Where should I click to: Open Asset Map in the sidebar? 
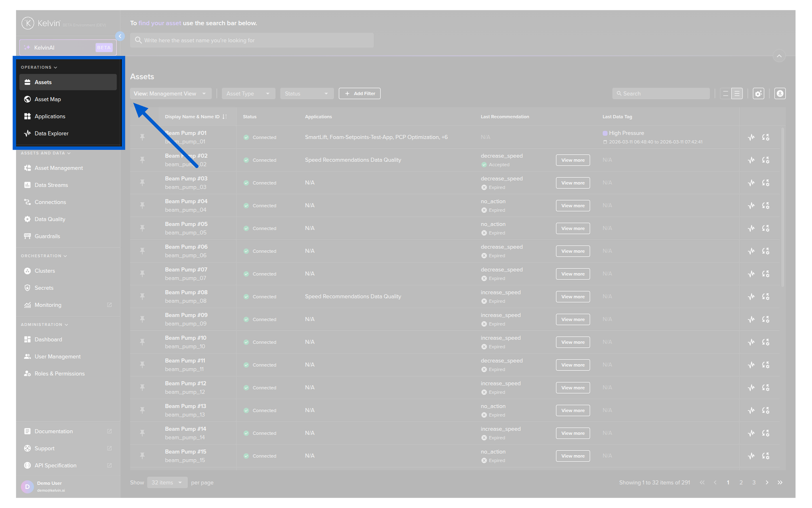click(x=48, y=99)
